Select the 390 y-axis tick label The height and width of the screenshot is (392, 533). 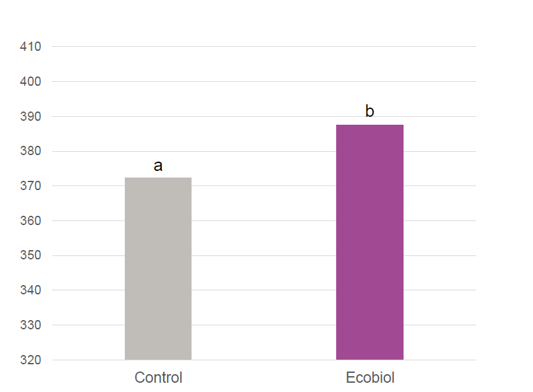31,117
